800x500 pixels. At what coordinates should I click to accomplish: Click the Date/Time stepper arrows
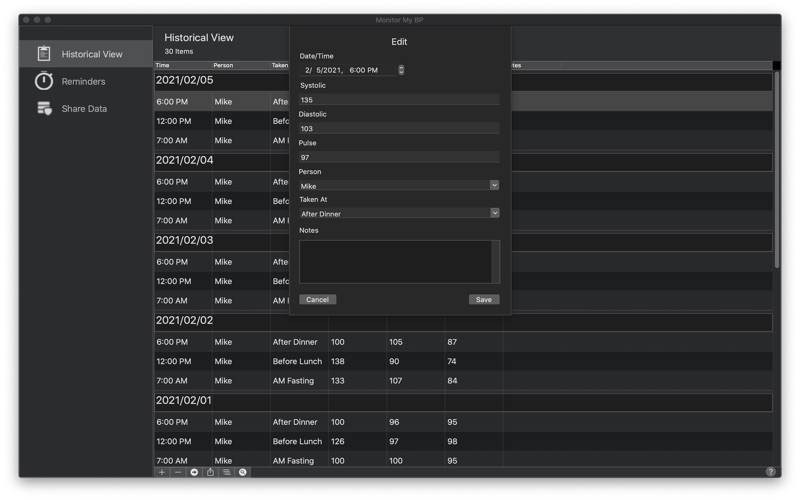pos(401,70)
